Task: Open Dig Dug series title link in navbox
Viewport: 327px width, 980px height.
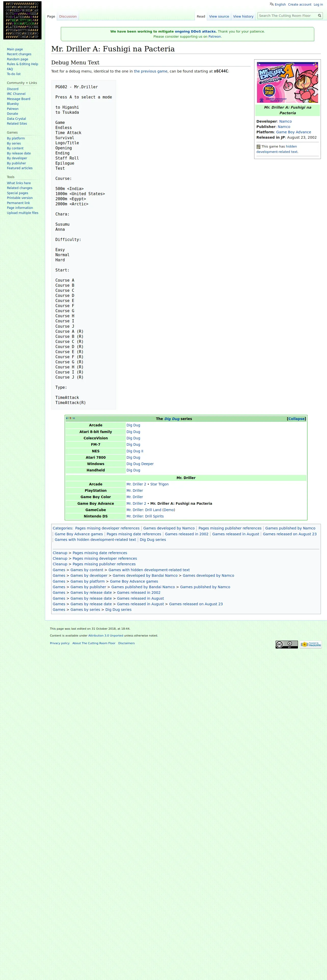Action: (x=172, y=419)
